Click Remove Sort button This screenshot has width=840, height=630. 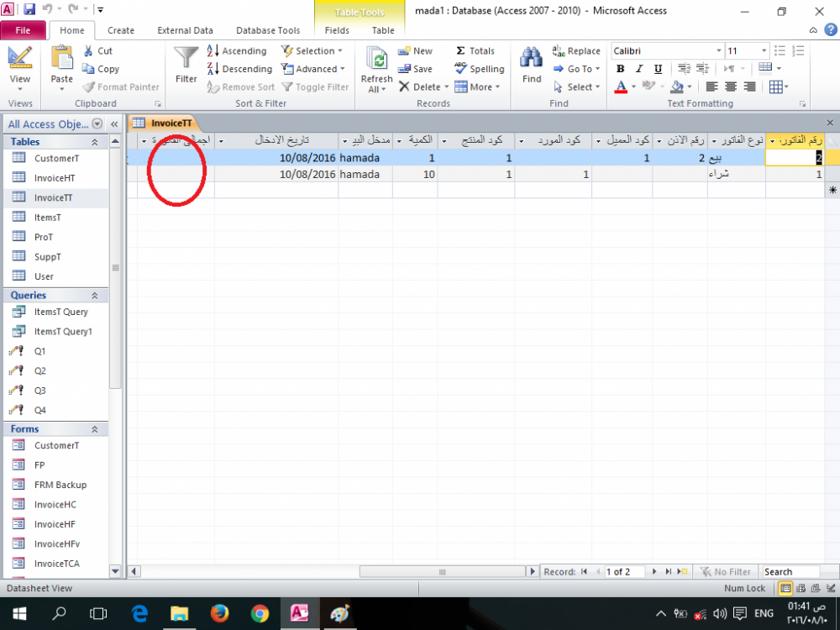(240, 87)
